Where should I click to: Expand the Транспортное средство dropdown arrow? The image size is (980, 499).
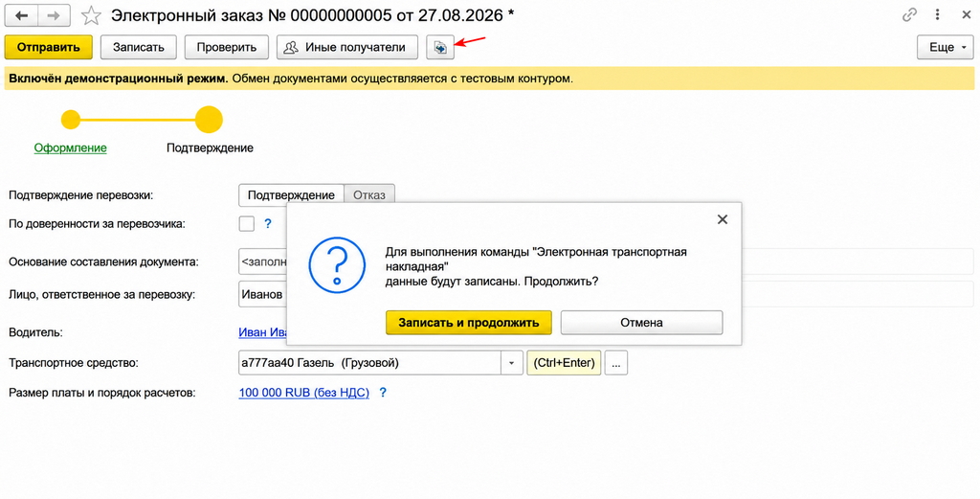point(512,363)
